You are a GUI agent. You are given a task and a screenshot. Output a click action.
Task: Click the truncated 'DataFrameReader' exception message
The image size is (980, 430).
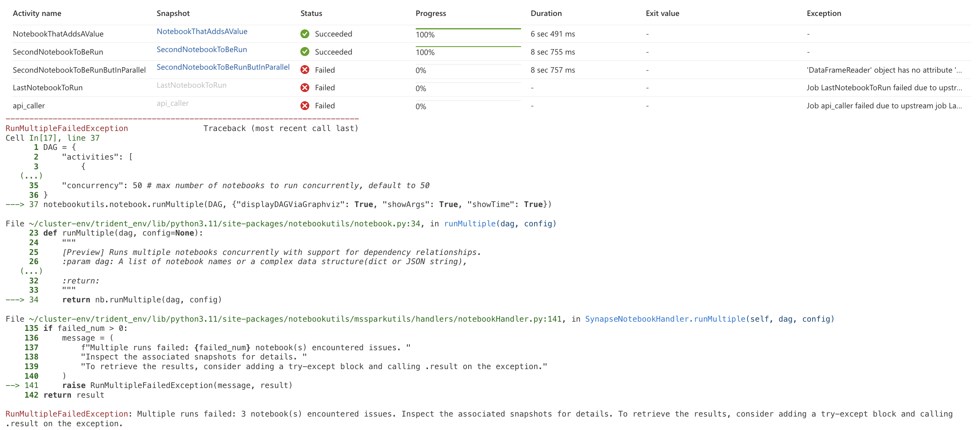[x=884, y=70]
